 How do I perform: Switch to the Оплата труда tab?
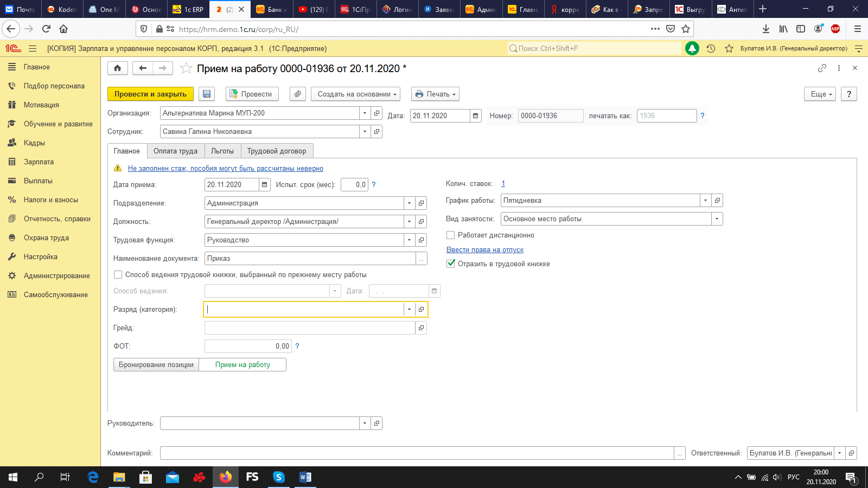[x=175, y=151]
